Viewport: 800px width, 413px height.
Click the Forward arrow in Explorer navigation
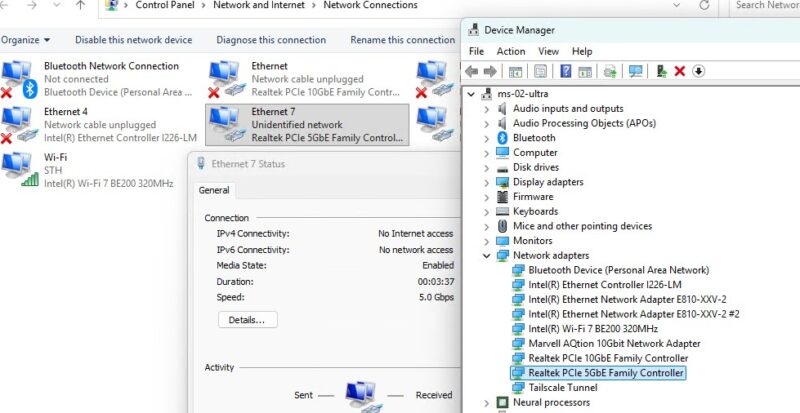32,5
